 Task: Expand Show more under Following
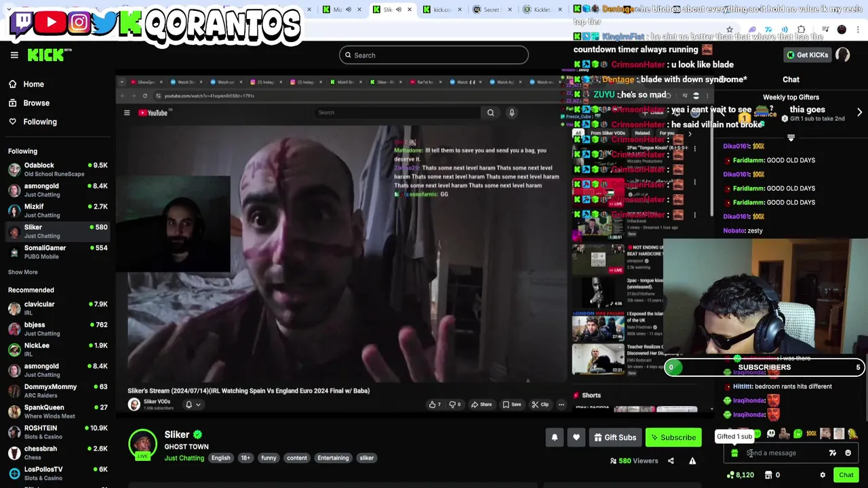pyautogui.click(x=23, y=272)
